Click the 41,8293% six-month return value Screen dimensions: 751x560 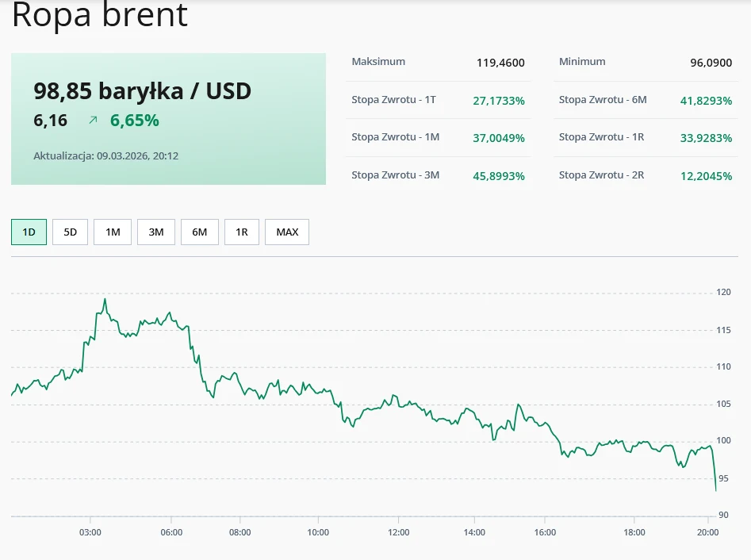pyautogui.click(x=706, y=100)
